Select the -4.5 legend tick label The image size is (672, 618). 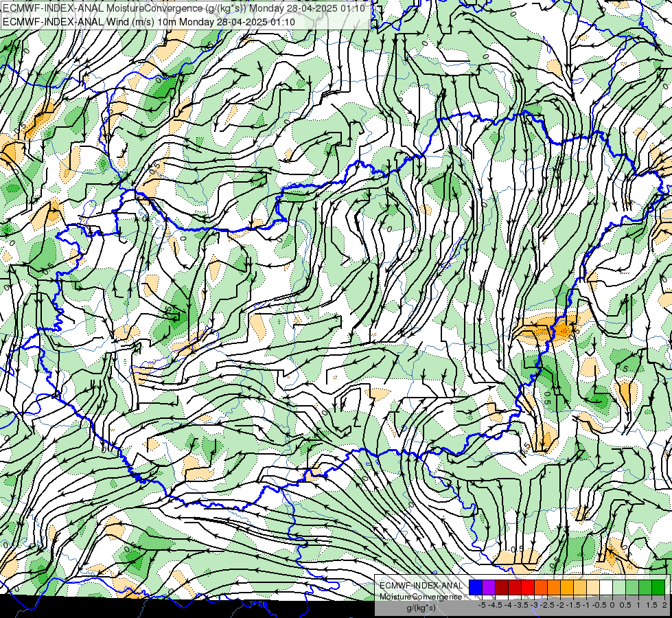[x=495, y=605]
